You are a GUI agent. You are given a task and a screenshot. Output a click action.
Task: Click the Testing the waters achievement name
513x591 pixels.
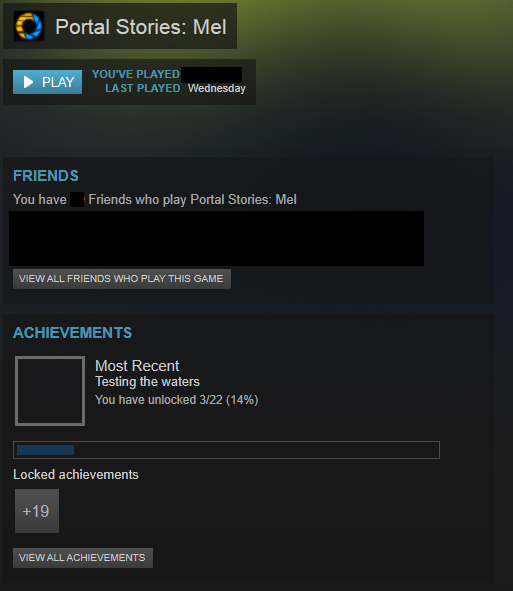click(x=147, y=382)
